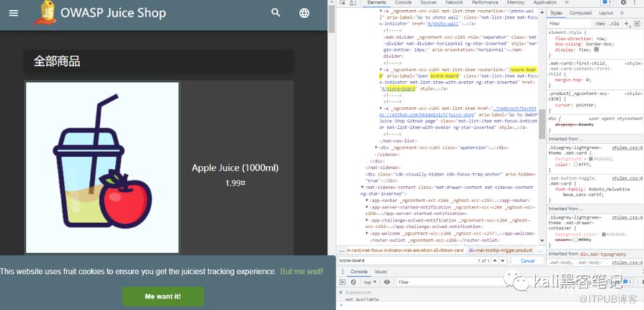Click the Me want it! button
644x310 pixels.
point(163,296)
